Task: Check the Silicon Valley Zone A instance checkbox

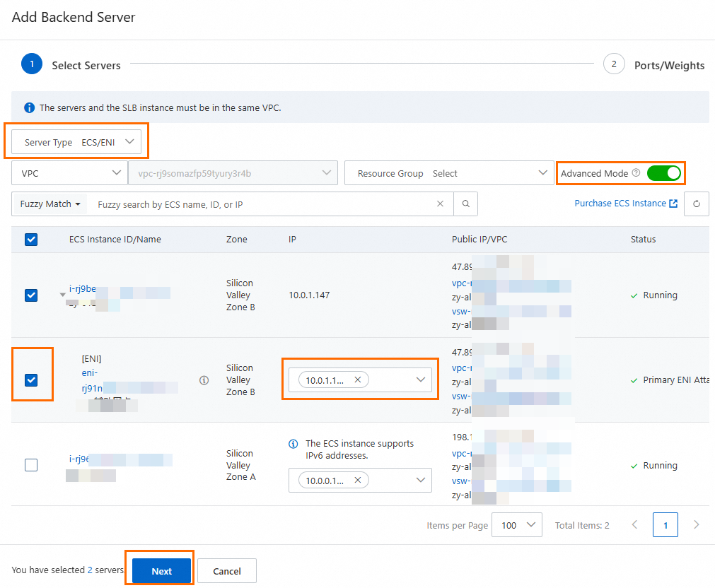Action: pos(31,465)
